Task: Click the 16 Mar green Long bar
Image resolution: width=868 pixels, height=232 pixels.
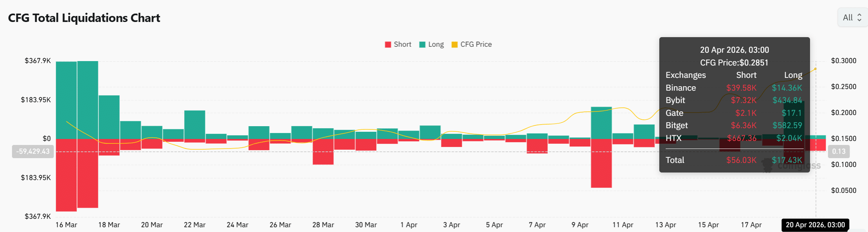Action: 66,100
